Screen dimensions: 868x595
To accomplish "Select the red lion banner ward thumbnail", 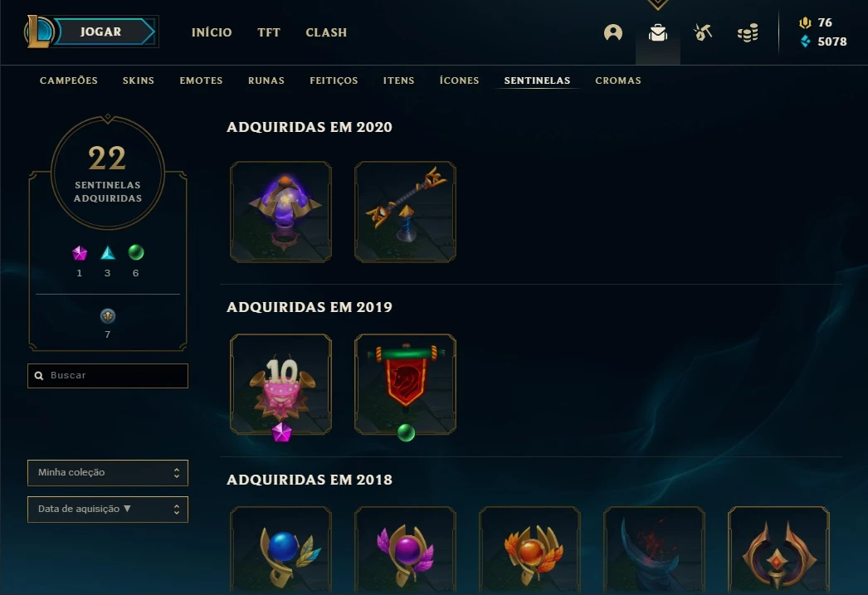I will (x=405, y=384).
